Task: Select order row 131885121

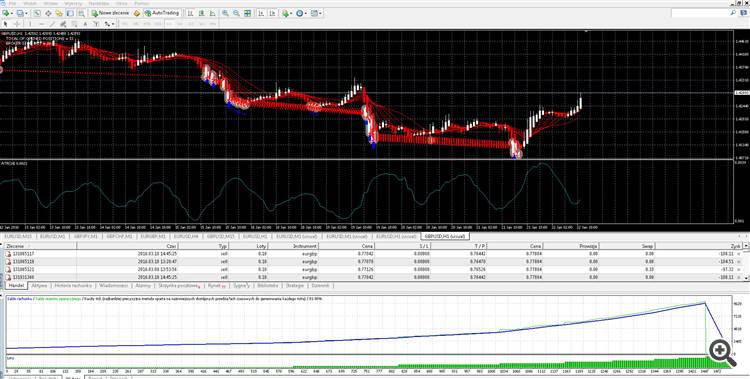Action: (373, 269)
